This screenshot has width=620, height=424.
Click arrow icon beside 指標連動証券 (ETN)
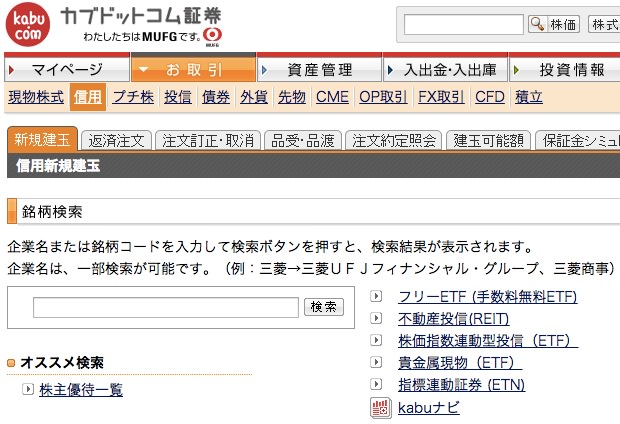[376, 384]
